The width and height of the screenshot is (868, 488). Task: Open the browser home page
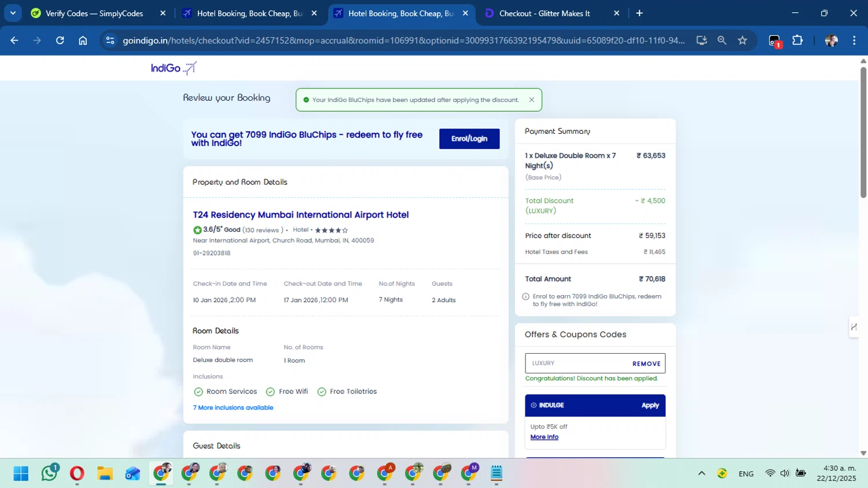pyautogui.click(x=83, y=41)
